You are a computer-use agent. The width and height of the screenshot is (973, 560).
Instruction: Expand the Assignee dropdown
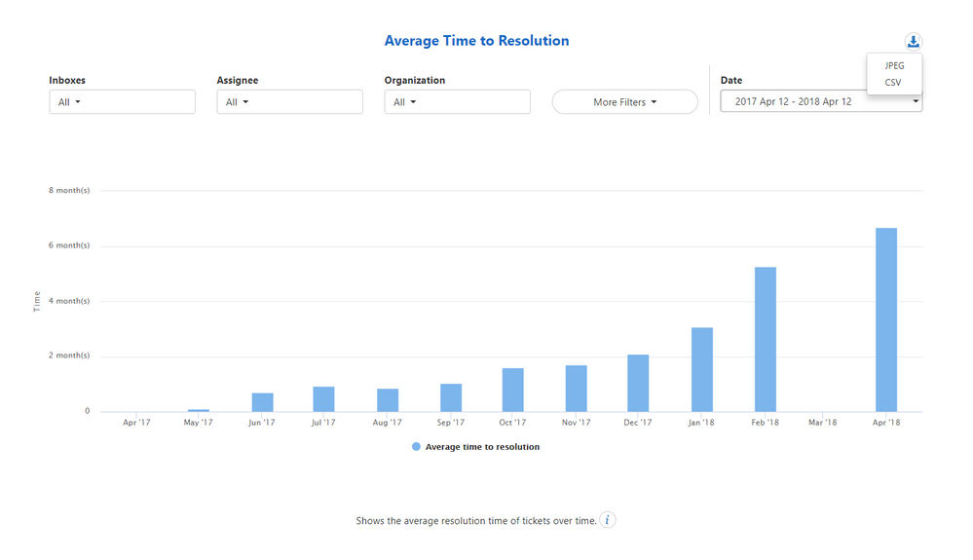[x=290, y=101]
